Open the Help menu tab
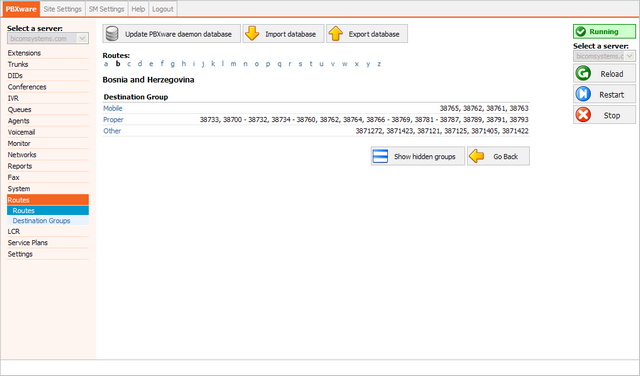 tap(138, 9)
